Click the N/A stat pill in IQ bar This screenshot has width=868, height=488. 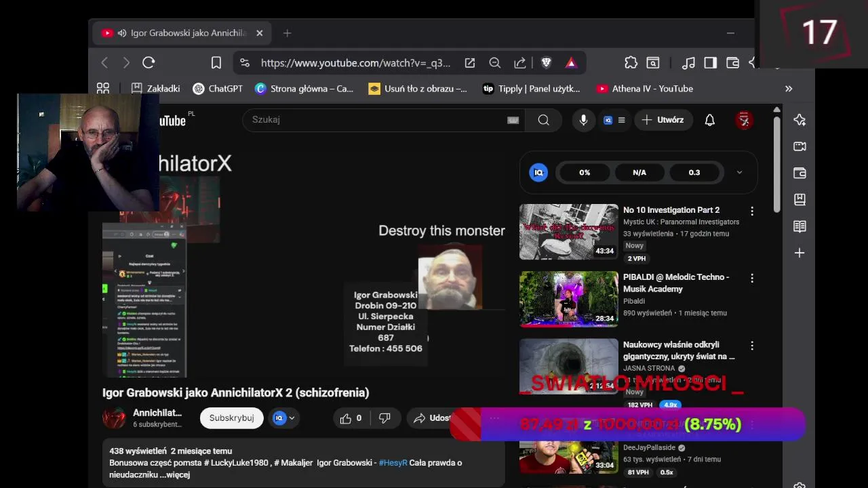(x=639, y=172)
